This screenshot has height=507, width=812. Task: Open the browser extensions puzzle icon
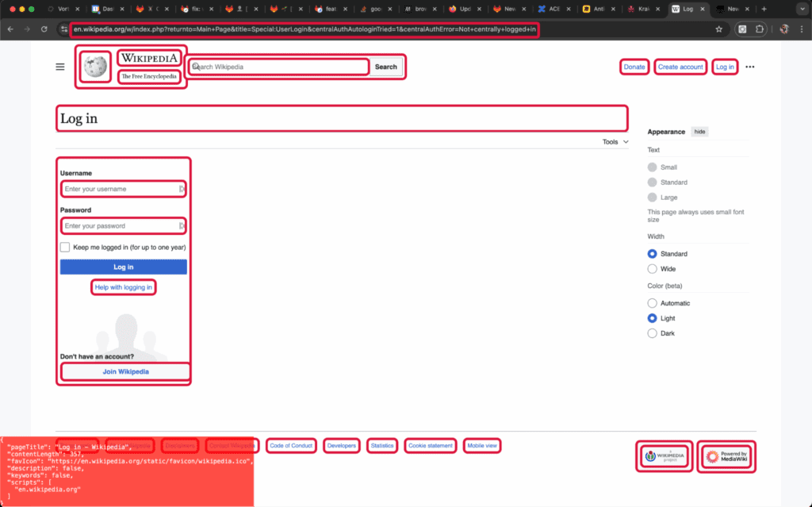[x=759, y=29]
